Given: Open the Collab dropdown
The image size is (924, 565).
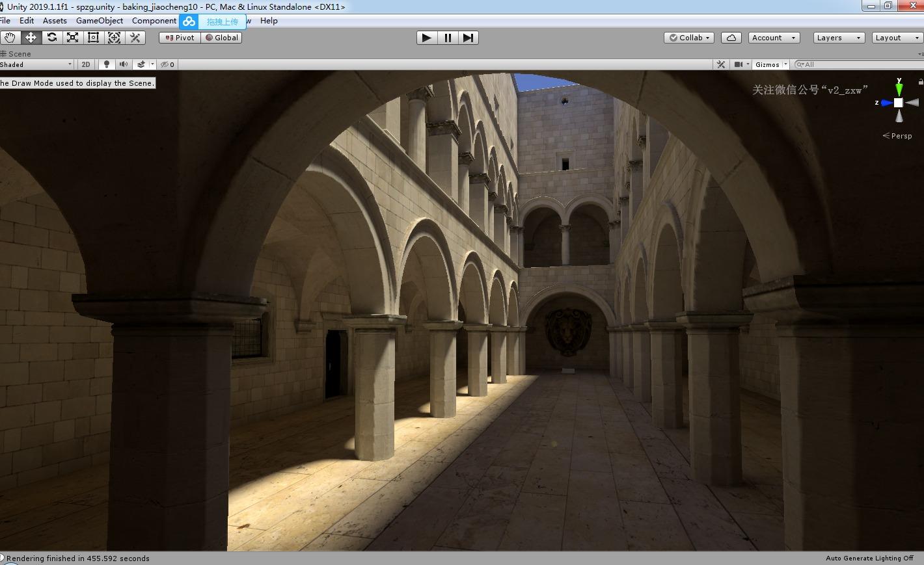Looking at the screenshot, I should [x=689, y=38].
